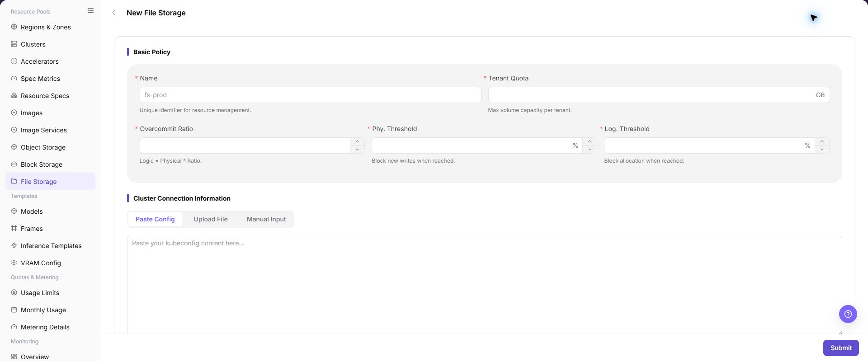Image resolution: width=868 pixels, height=361 pixels.
Task: Focus the Overcommit Ratio input
Action: pos(245,145)
